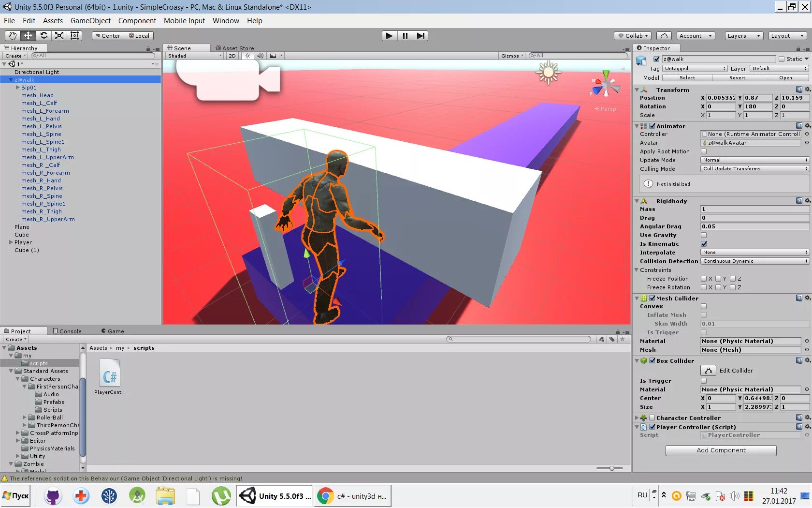Enable Box Collider Is Trigger
812x508 pixels.
coord(704,381)
